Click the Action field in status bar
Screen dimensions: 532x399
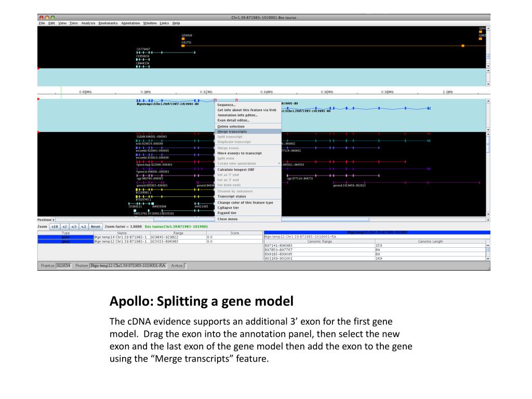point(185,265)
